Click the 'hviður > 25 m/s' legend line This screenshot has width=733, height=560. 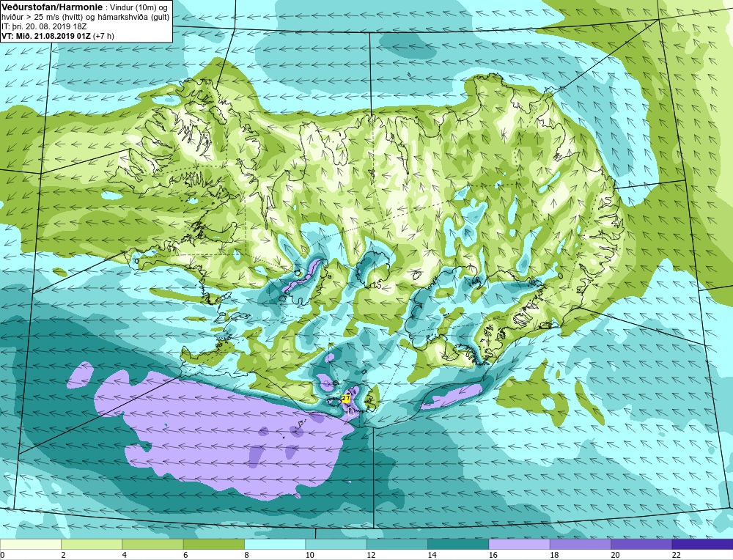click(86, 17)
